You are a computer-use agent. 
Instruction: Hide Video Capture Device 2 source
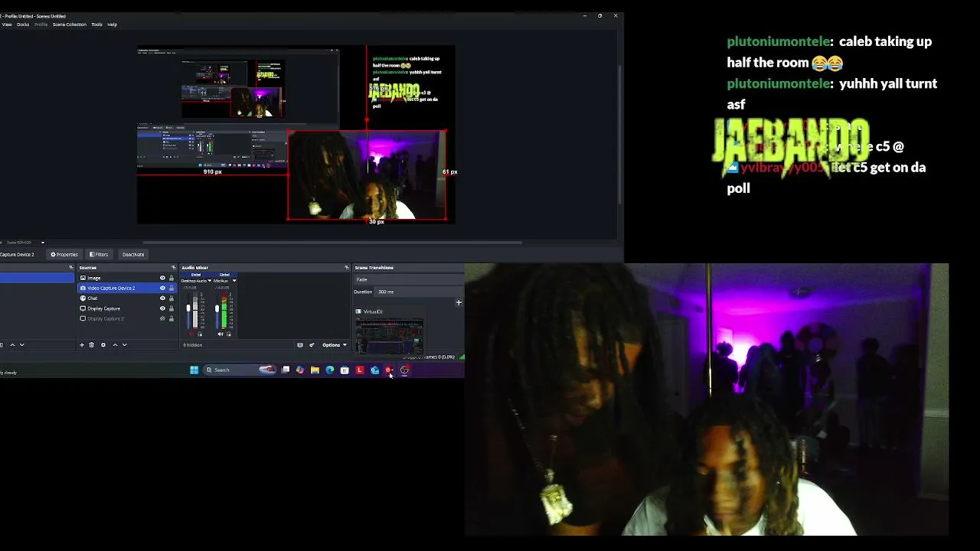coord(162,288)
